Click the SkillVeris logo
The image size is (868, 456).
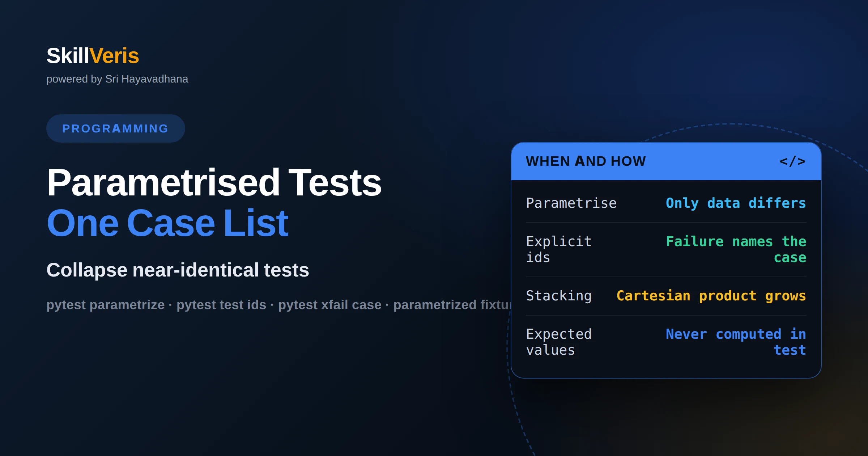point(93,56)
